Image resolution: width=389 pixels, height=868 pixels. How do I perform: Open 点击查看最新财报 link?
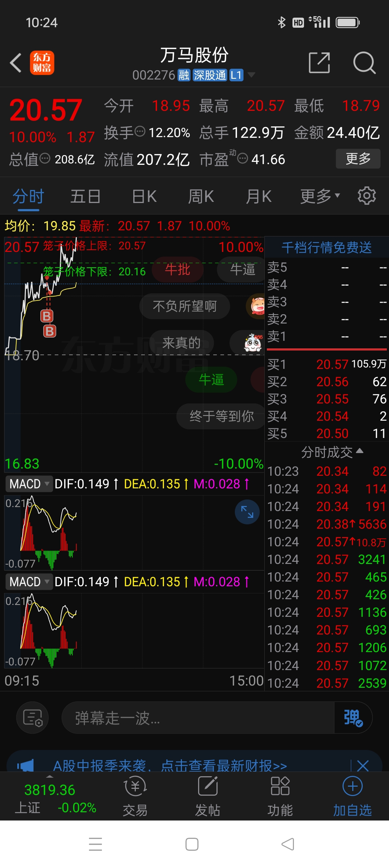click(223, 765)
